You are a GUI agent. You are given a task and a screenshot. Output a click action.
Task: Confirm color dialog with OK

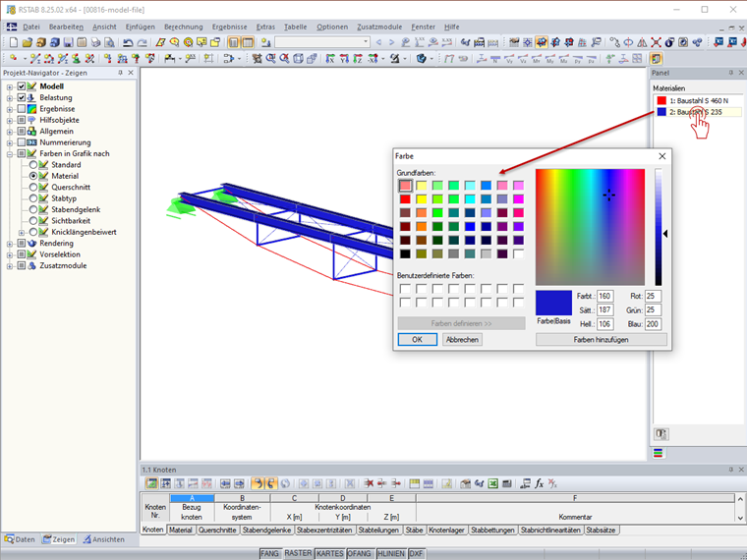click(x=418, y=340)
